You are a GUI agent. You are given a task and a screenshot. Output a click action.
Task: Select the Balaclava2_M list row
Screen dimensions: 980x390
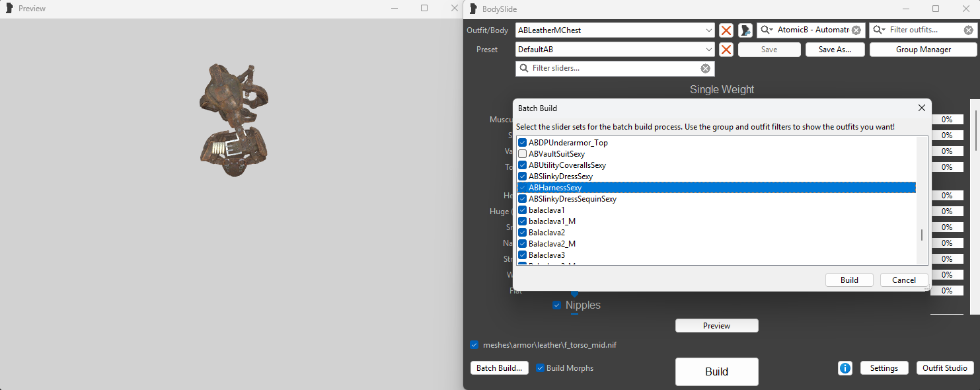[717, 244]
